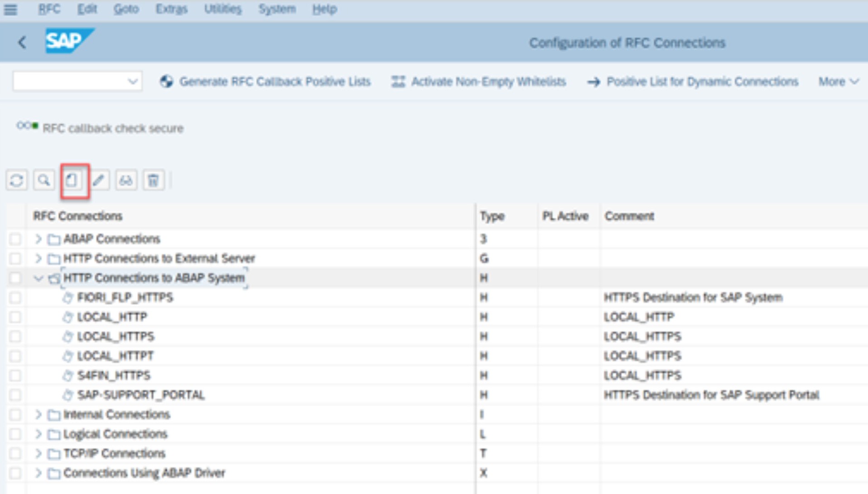Screen dimensions: 868x494
Task: Go back using the left arrow
Action: pos(22,43)
